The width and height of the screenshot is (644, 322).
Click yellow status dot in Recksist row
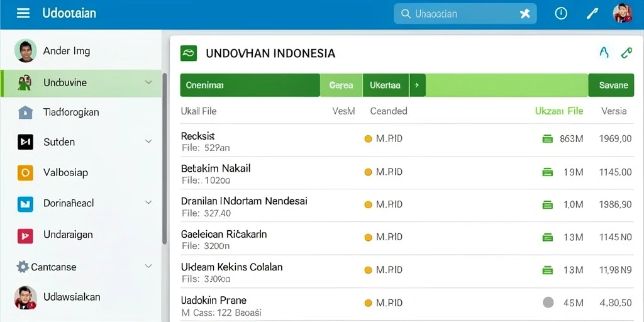coord(368,139)
